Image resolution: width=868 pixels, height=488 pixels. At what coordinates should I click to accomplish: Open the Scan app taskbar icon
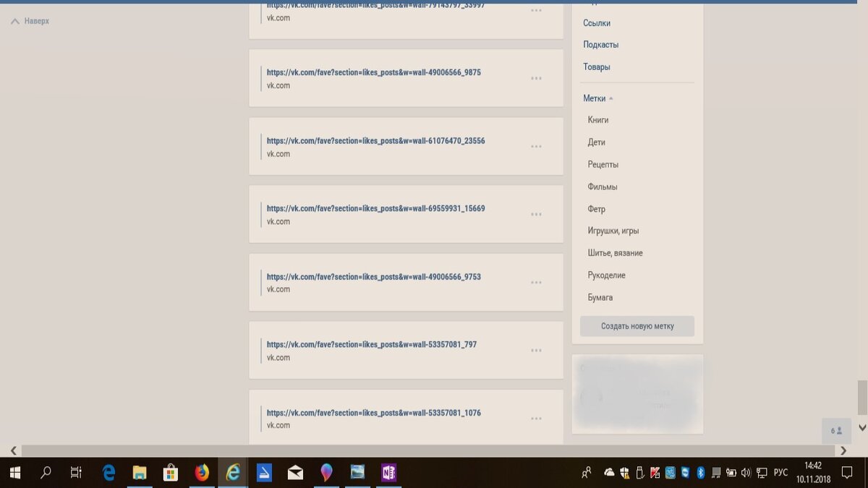264,473
